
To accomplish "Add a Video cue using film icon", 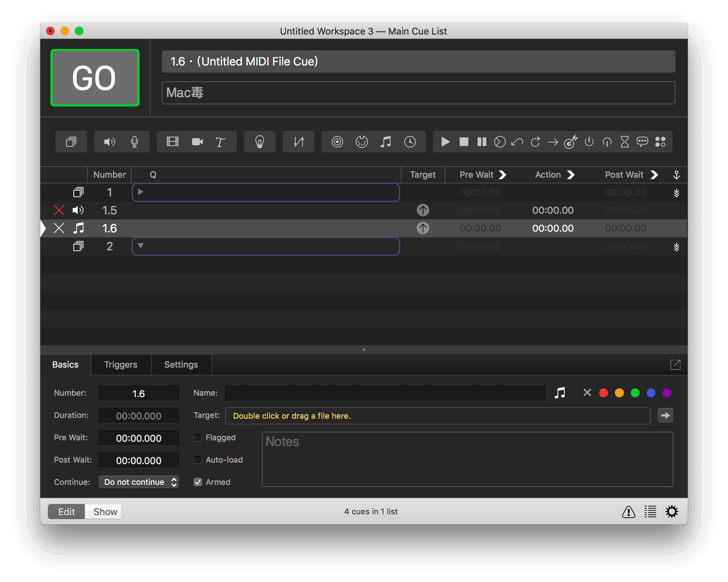I will (173, 142).
